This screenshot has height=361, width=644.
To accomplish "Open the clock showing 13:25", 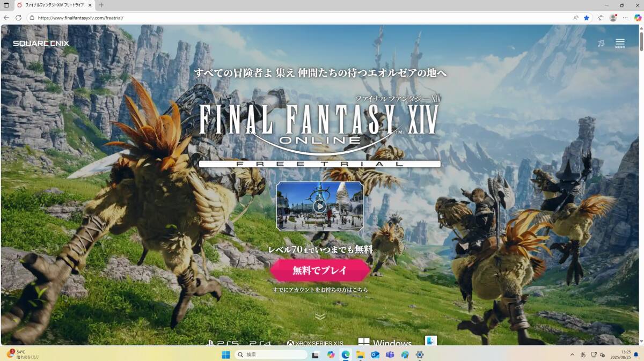I will [621, 355].
